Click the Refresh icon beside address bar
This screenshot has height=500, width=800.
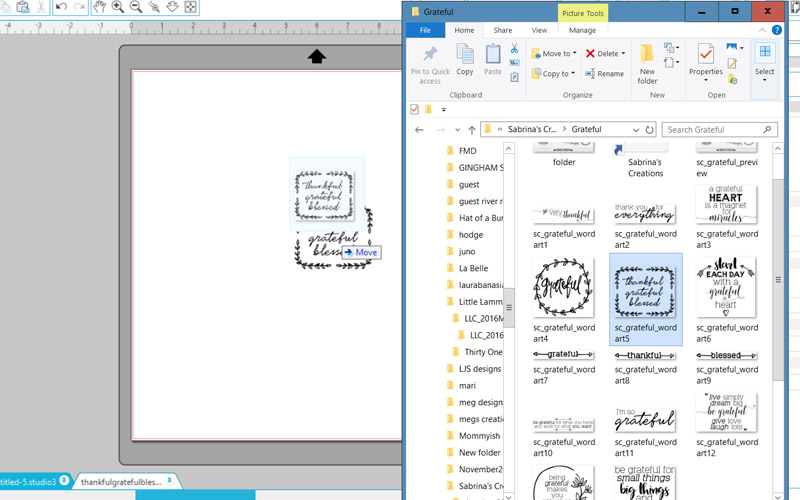tap(649, 130)
